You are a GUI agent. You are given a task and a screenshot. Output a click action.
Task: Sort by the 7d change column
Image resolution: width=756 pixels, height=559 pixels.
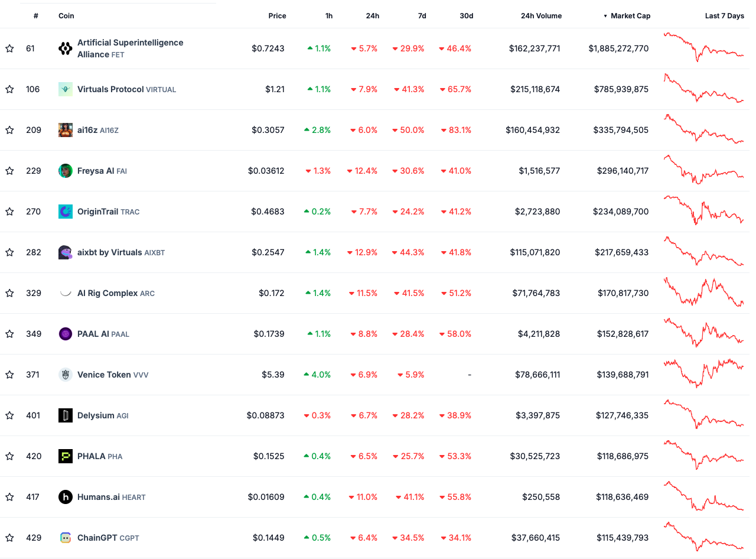coord(422,16)
